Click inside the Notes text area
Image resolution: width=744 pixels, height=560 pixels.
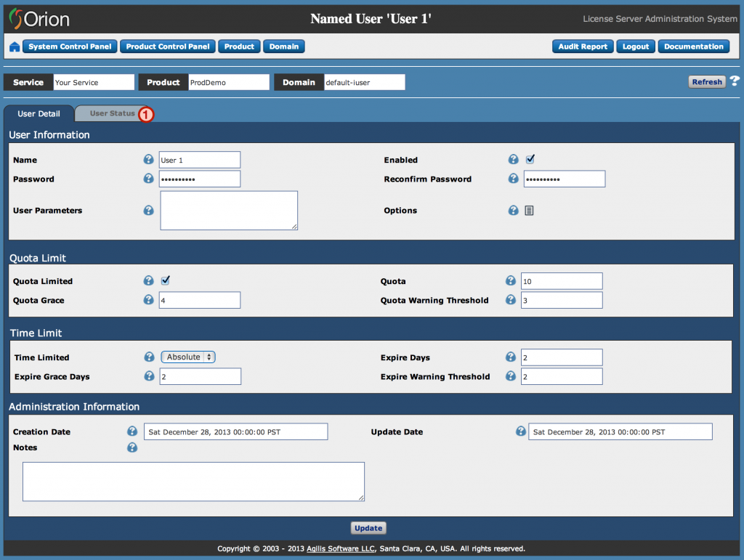point(193,481)
